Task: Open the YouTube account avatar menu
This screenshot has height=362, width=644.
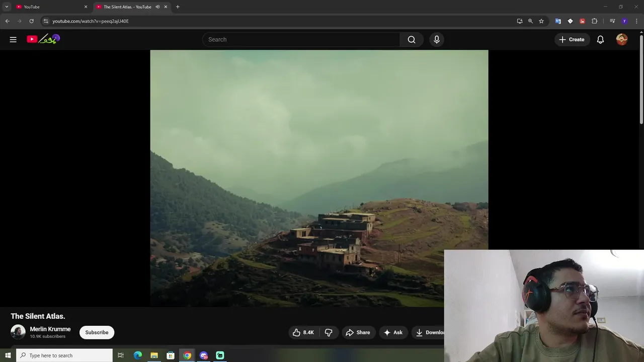Action: pos(622,39)
